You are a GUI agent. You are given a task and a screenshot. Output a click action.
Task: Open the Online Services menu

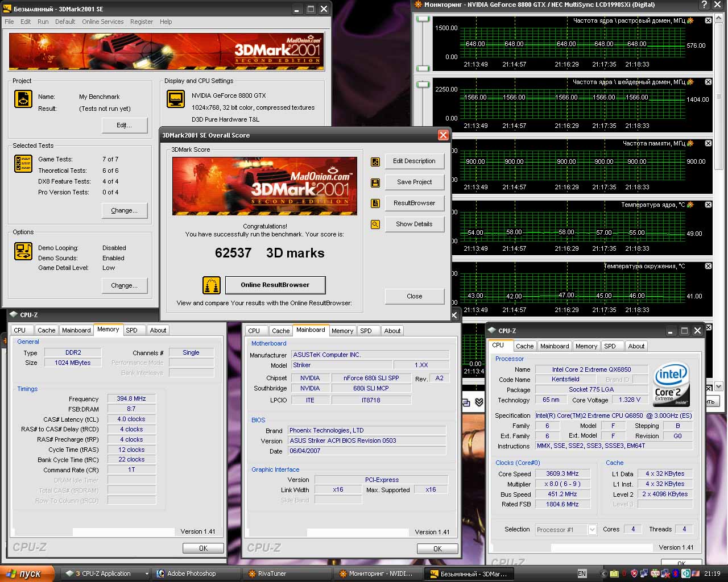[x=103, y=22]
